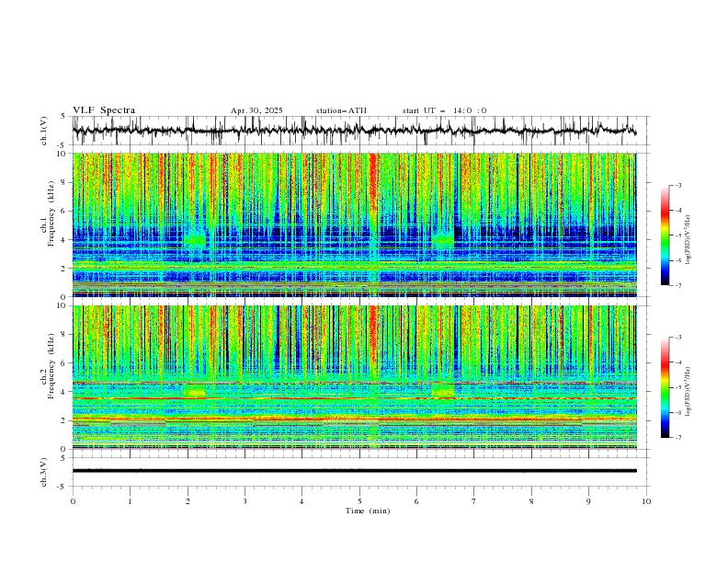
Task: Click time axis tick label "6"
Action: tap(416, 501)
